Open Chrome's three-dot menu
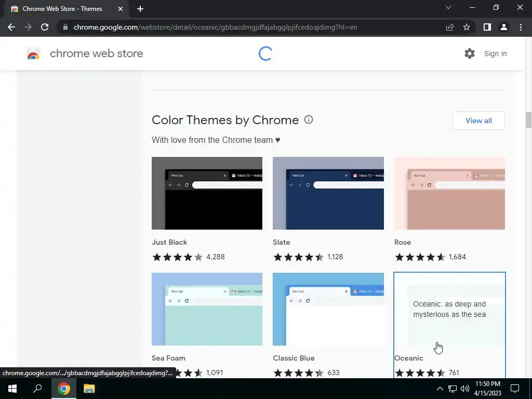532x399 pixels. pyautogui.click(x=521, y=27)
